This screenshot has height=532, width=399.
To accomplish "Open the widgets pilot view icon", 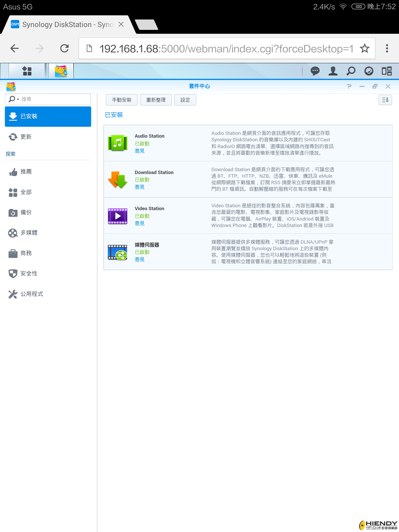I will [x=387, y=71].
